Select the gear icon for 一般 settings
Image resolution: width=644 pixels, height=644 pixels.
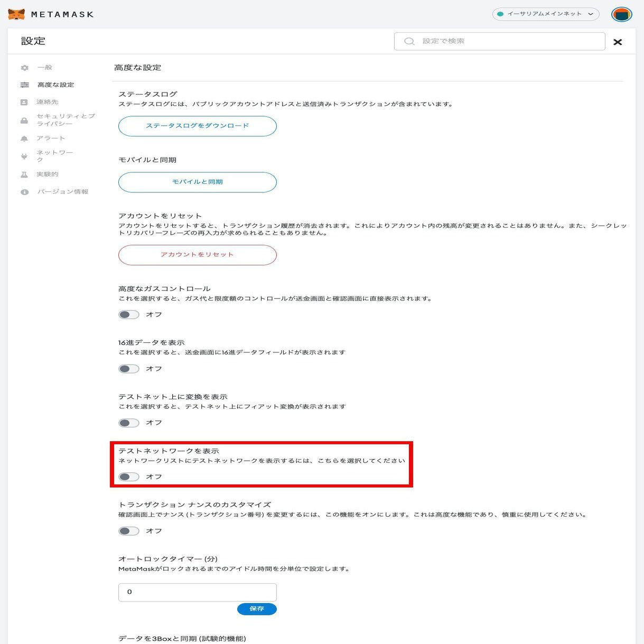click(x=24, y=68)
